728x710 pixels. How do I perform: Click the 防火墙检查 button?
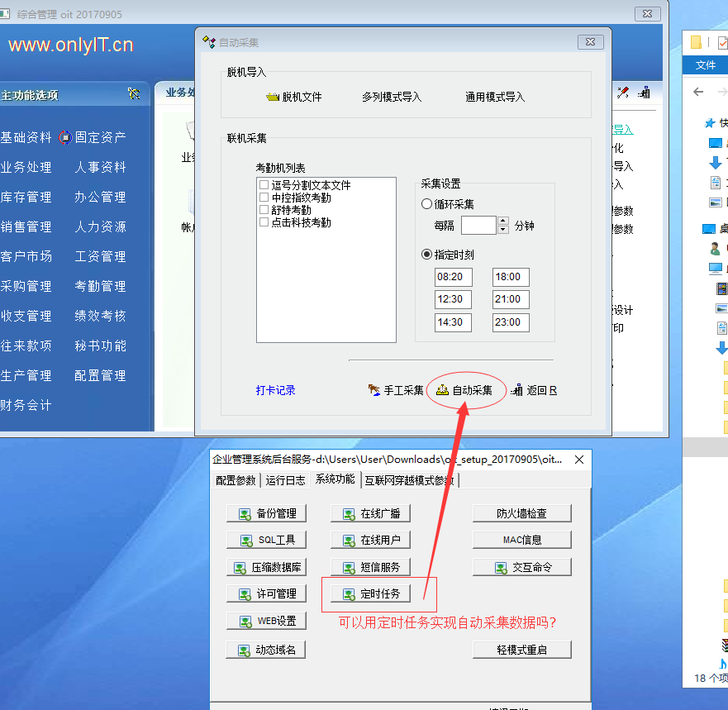click(521, 513)
